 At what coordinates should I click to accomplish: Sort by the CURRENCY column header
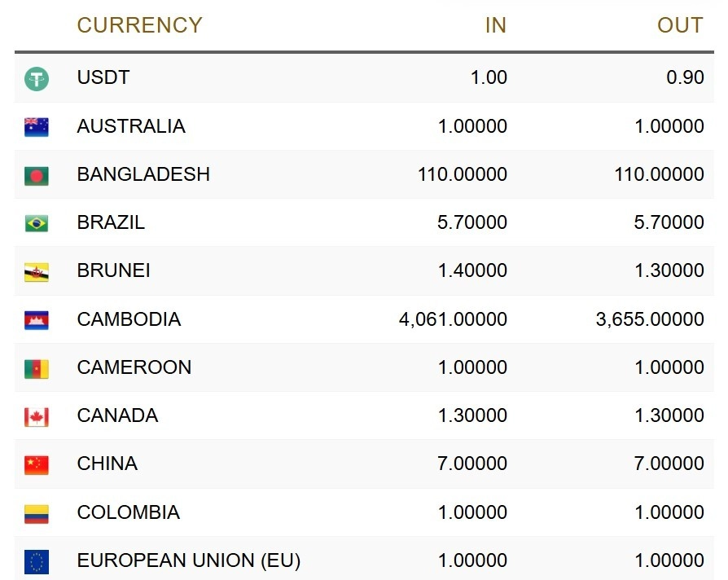pyautogui.click(x=139, y=25)
